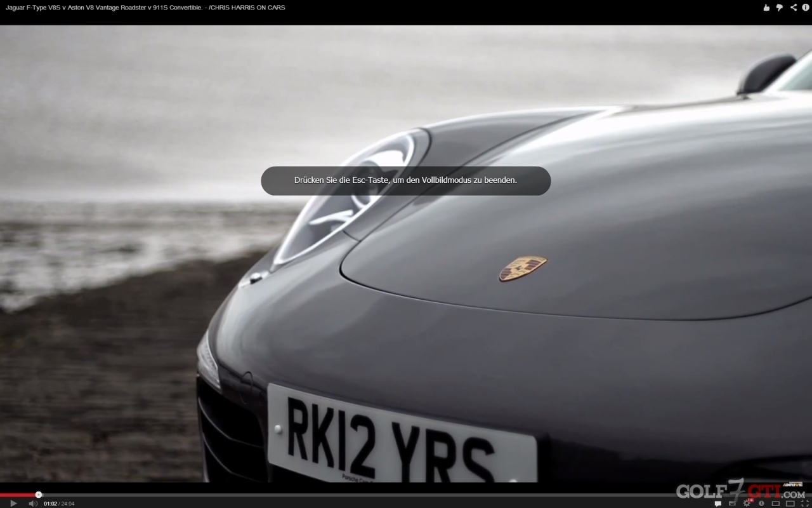
Task: Toggle subtitles speech bubble icon
Action: [x=718, y=504]
